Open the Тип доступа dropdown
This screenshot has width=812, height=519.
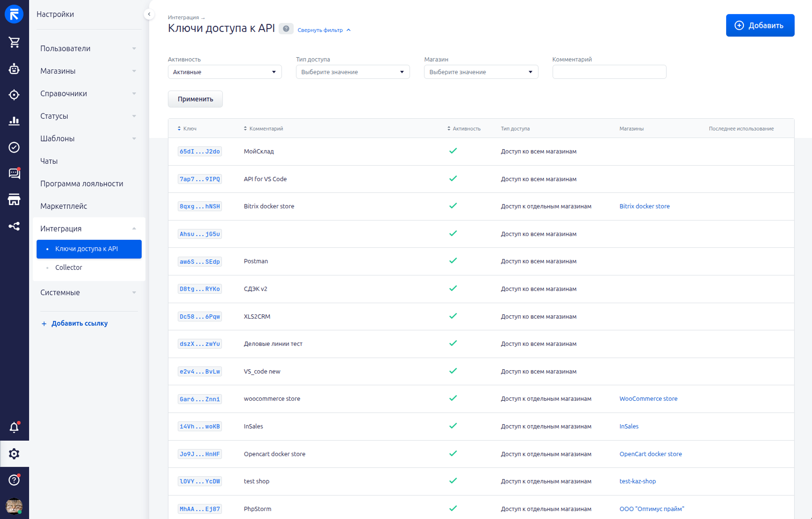352,72
